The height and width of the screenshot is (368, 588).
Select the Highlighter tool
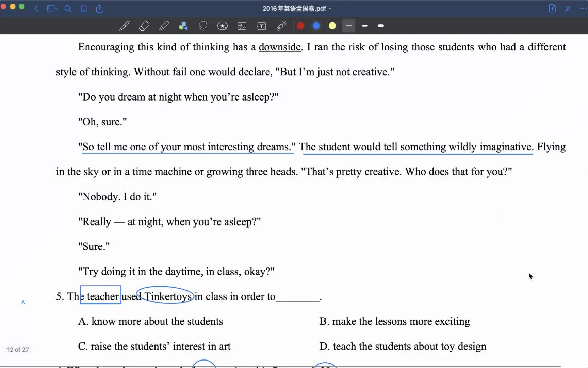click(164, 26)
